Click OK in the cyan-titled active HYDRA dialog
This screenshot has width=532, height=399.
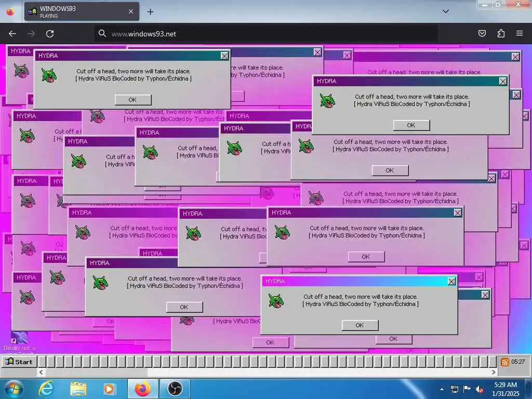click(360, 325)
